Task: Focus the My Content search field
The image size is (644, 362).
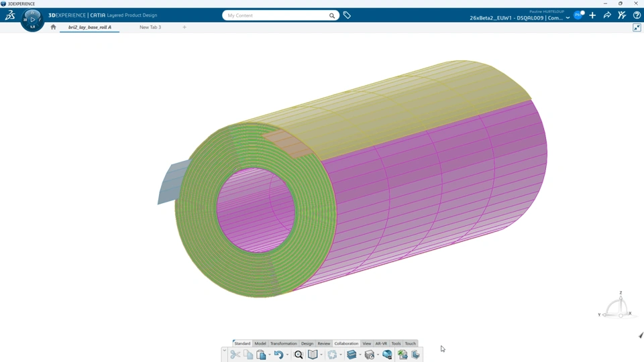Action: pyautogui.click(x=277, y=15)
